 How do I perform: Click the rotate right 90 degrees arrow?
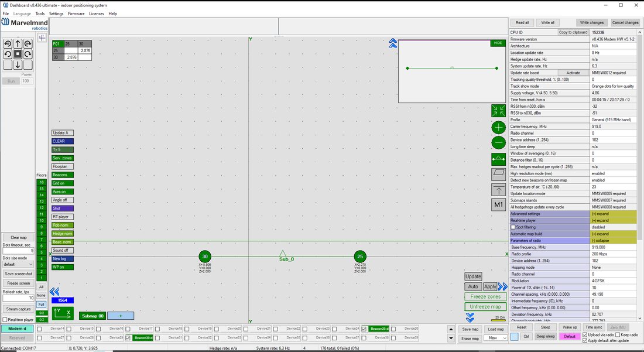click(28, 43)
